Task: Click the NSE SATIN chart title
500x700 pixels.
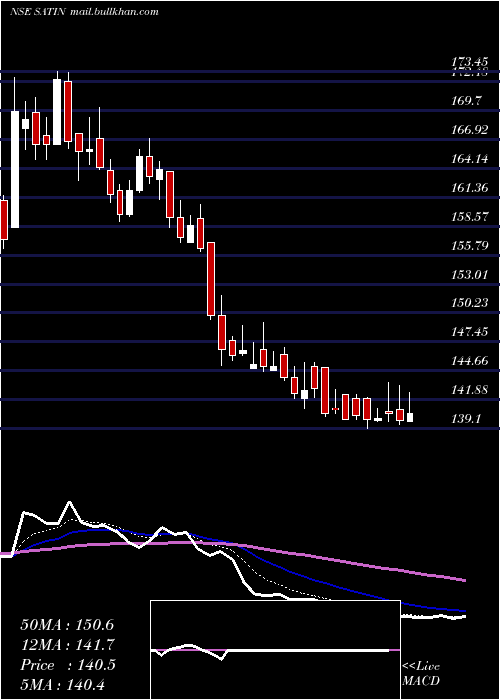Action: pyautogui.click(x=84, y=12)
